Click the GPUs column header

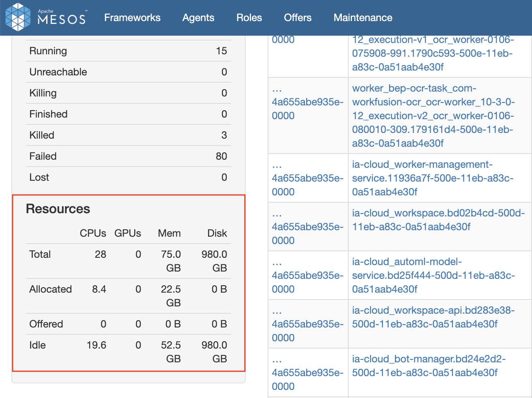[x=128, y=233]
